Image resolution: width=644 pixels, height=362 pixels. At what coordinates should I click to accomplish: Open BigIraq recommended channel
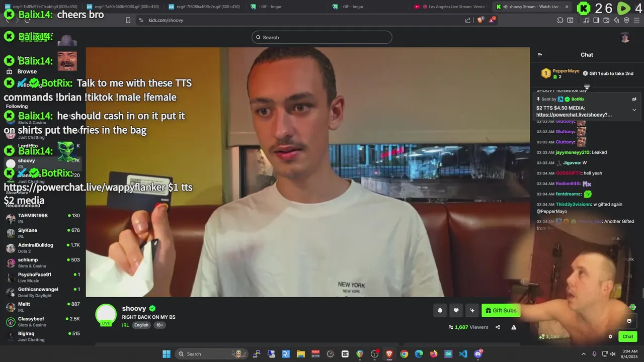(x=43, y=336)
